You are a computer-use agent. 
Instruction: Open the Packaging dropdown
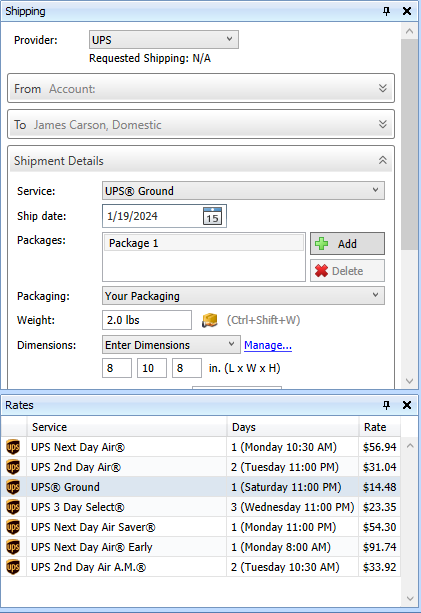(243, 296)
